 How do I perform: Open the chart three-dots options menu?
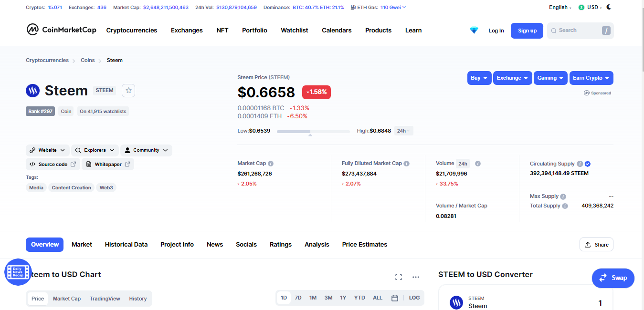[416, 277]
